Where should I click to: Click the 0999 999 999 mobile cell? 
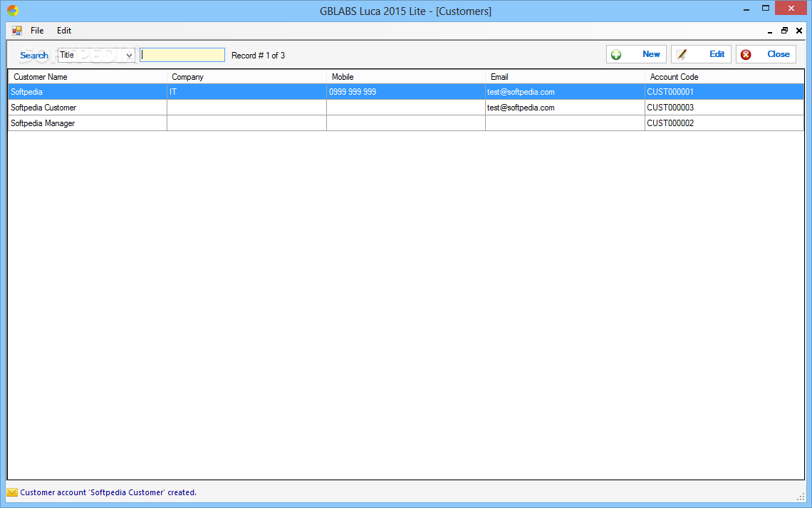[x=406, y=92]
